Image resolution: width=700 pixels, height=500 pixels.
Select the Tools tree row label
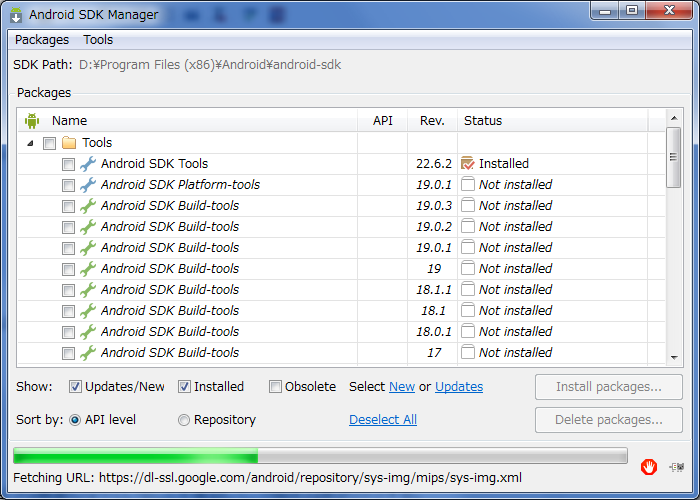point(97,143)
